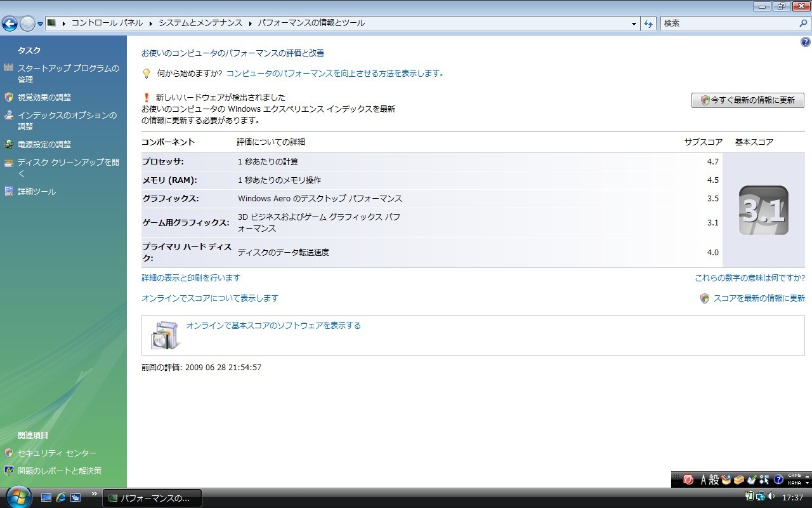This screenshot has width=812, height=508.
Task: Select パフォーマンスの情報とツール in the breadcrumb
Action: point(311,23)
